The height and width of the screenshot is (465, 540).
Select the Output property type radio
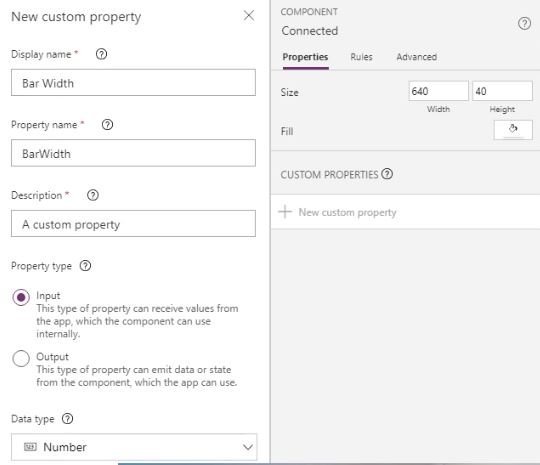pyautogui.click(x=21, y=358)
